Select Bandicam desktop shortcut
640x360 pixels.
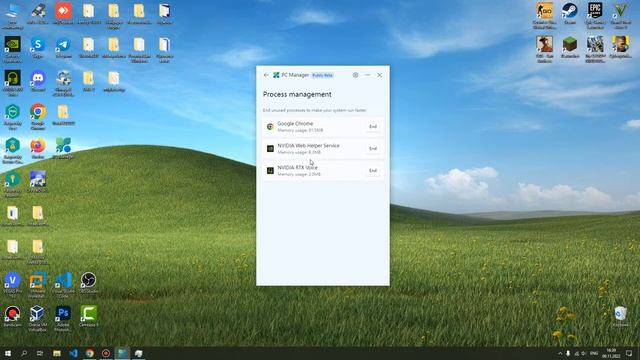tap(12, 316)
